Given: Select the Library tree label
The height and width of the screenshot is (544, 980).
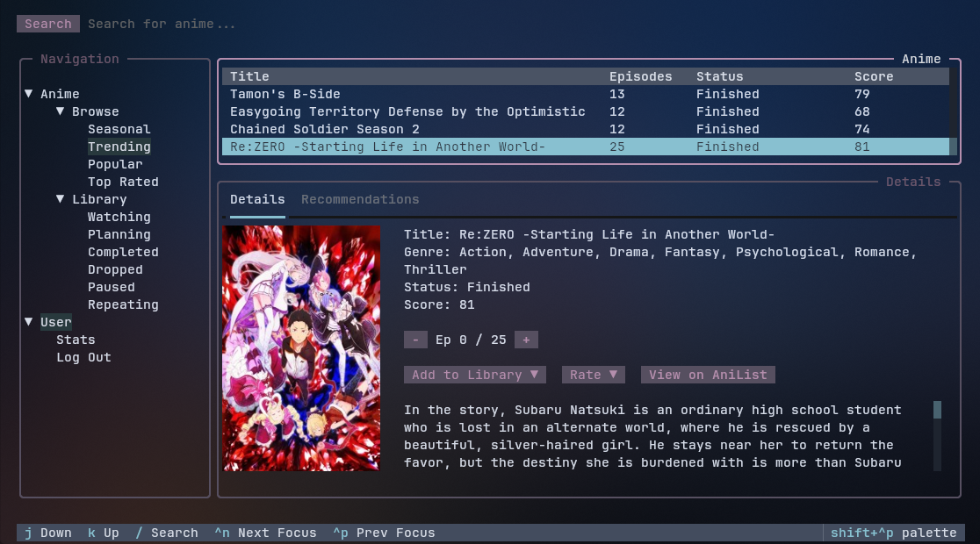Looking at the screenshot, I should tap(99, 199).
